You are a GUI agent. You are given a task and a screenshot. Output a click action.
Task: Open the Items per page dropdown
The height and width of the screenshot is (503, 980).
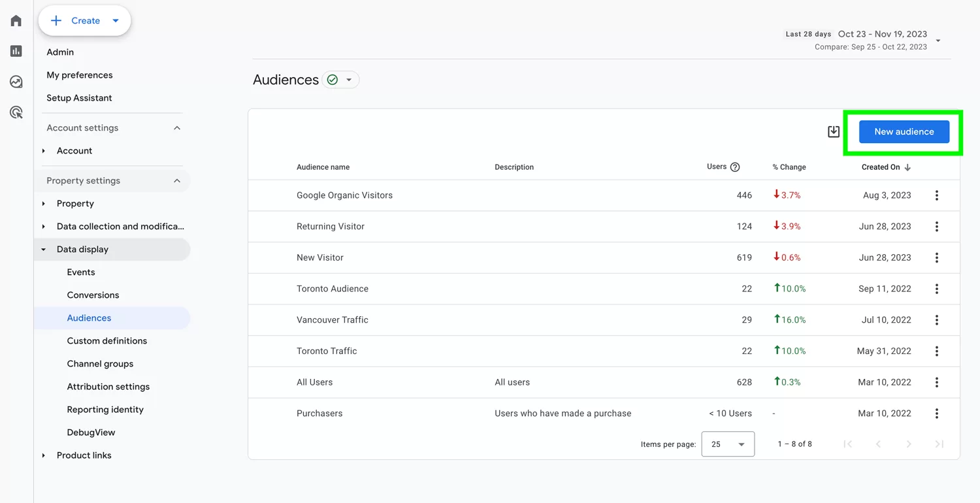pos(728,444)
